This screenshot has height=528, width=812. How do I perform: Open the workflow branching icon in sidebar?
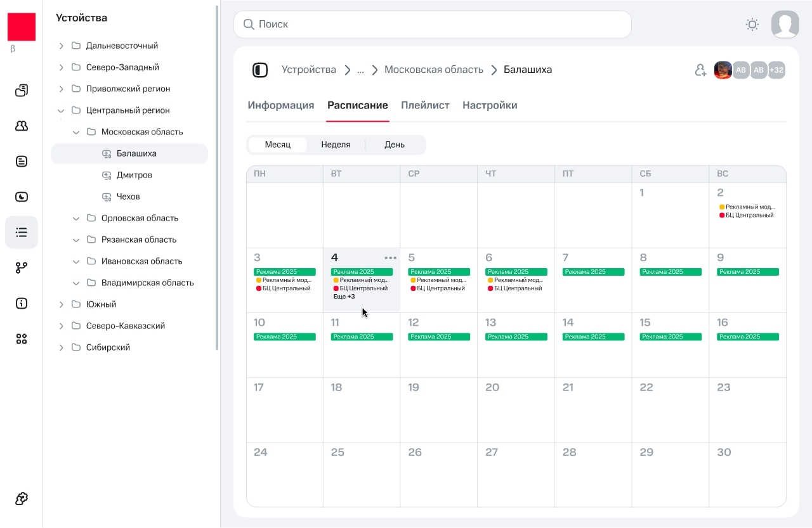point(22,267)
